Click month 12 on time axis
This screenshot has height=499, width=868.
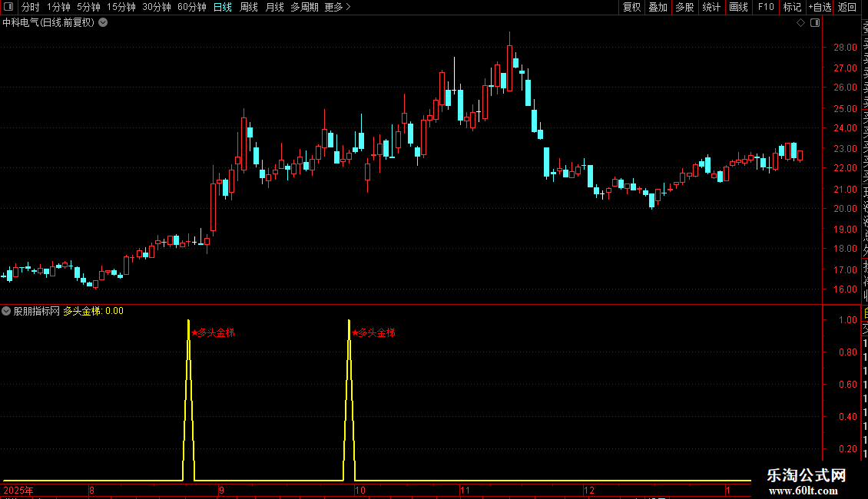[x=589, y=490]
